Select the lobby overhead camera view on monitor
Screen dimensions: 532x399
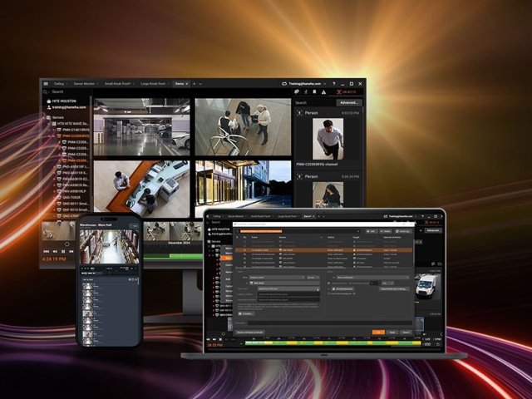pyautogui.click(x=243, y=127)
